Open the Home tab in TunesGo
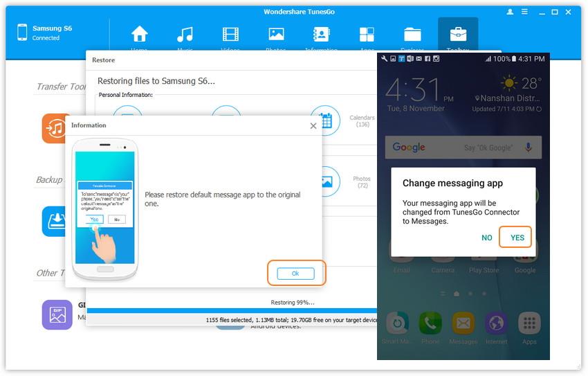Screen dimensions: 588x376 pyautogui.click(x=140, y=35)
